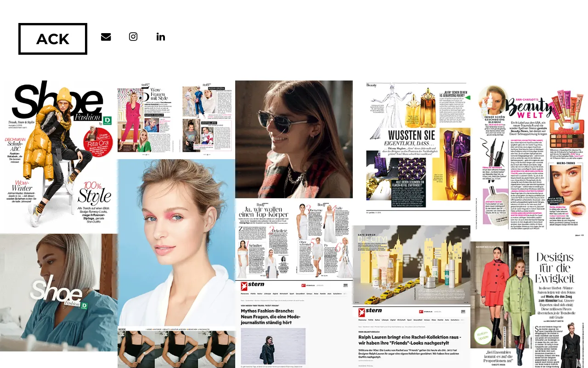Click the ACK logo box
This screenshot has width=588, height=368.
53,39
